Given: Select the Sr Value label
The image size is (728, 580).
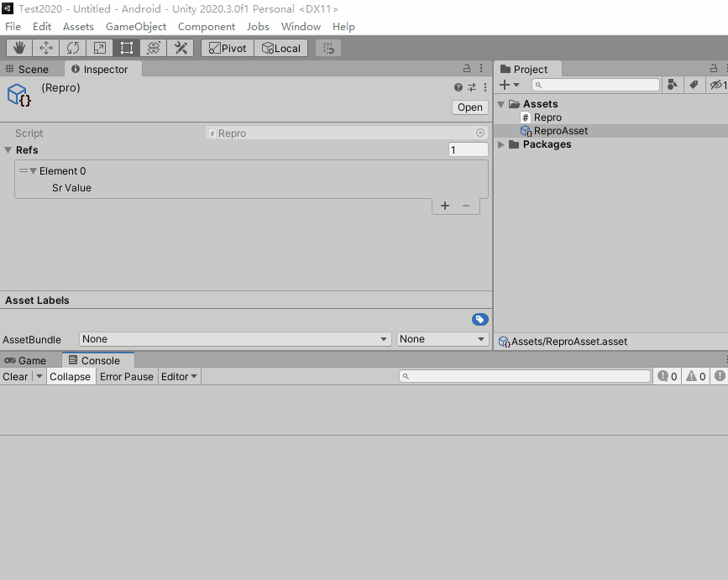Looking at the screenshot, I should (x=71, y=188).
